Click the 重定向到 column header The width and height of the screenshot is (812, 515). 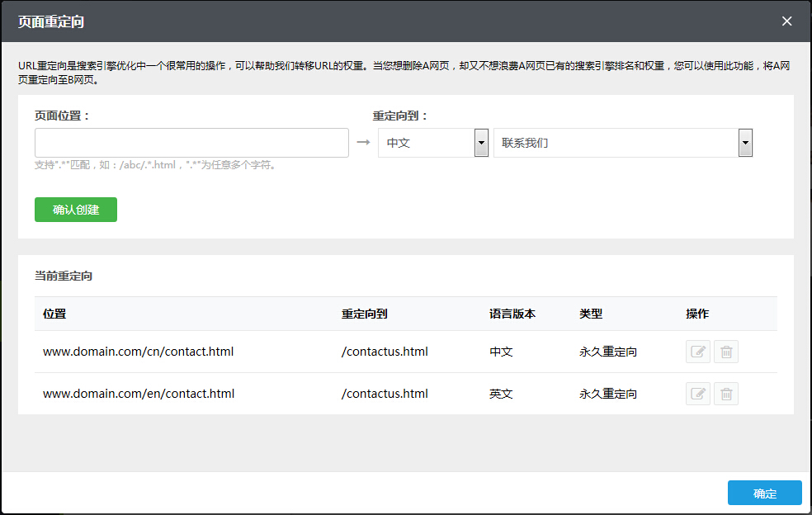pyautogui.click(x=361, y=314)
